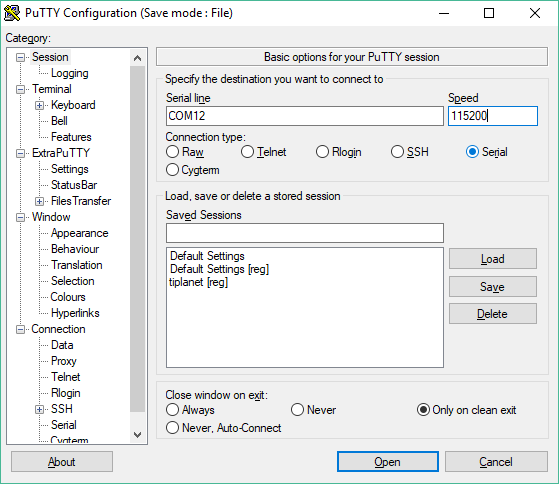Open the Terminal category

pos(52,89)
